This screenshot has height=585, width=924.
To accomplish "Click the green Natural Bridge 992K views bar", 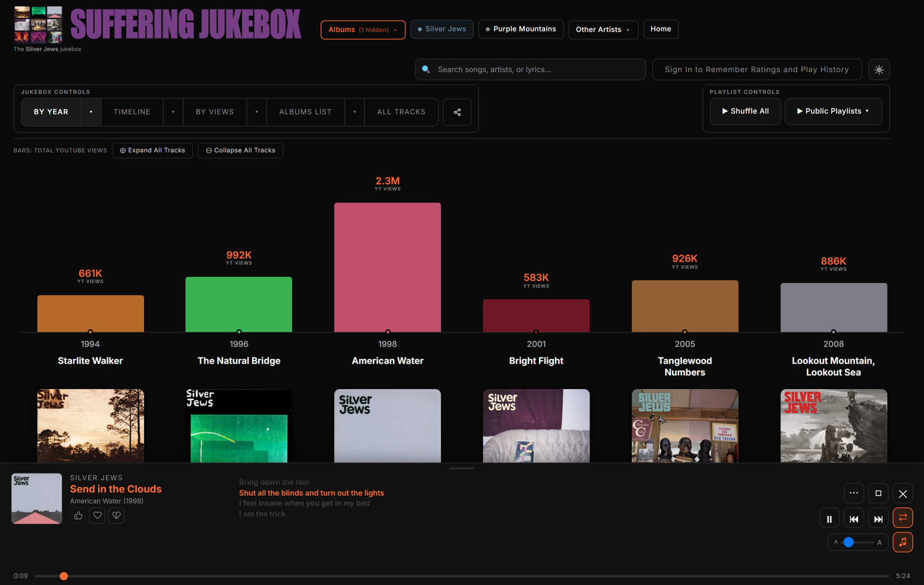I will pos(239,305).
